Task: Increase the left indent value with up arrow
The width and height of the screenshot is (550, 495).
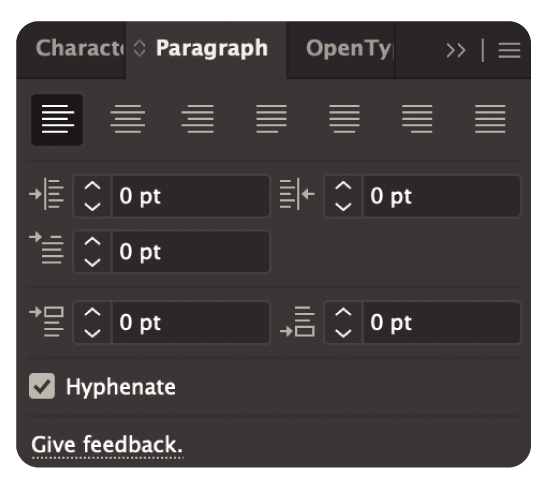Action: (x=93, y=186)
